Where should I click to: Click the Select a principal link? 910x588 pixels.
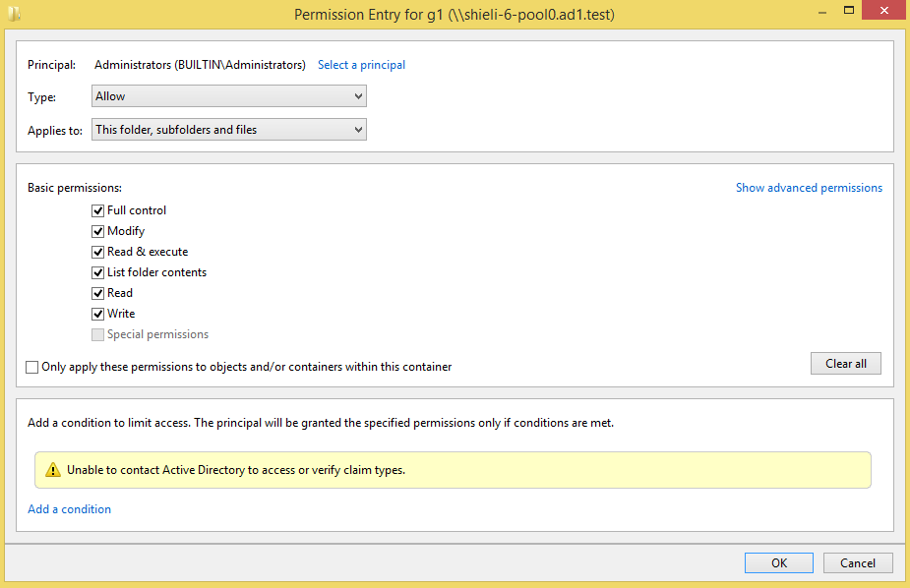click(362, 65)
